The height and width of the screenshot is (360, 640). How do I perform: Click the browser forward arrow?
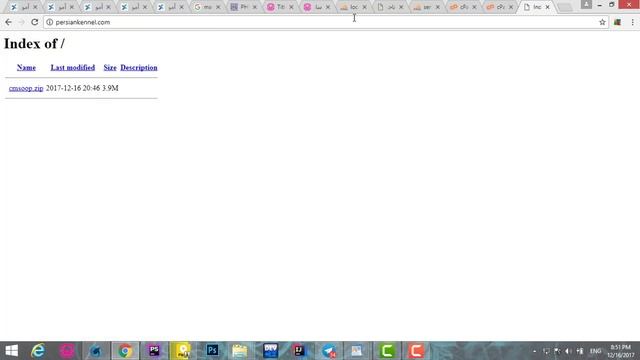[21, 22]
